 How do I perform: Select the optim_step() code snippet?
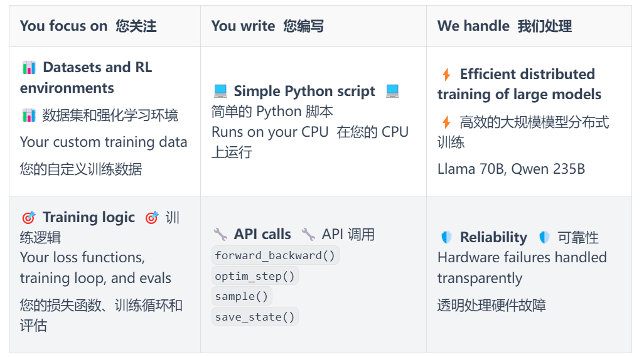255,276
